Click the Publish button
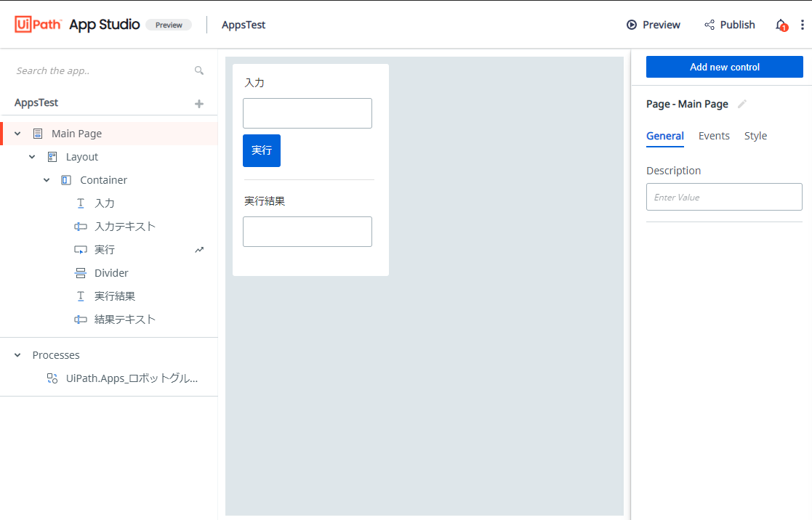The image size is (812, 520). [730, 25]
